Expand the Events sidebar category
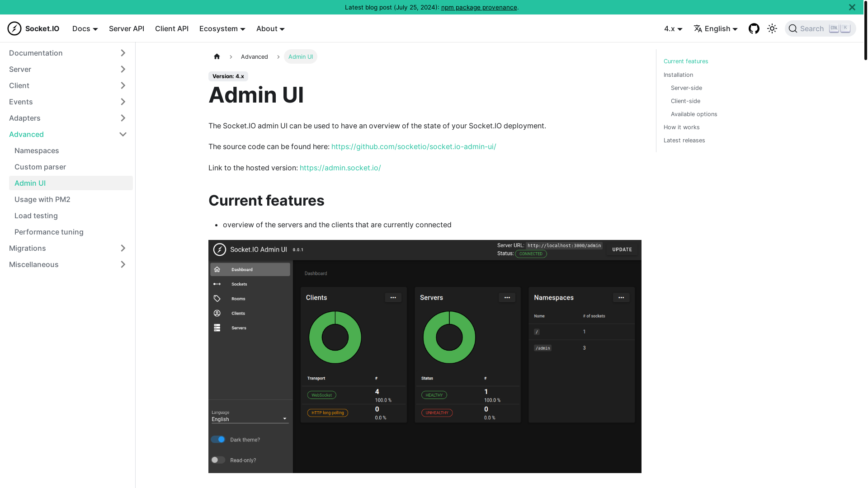The width and height of the screenshot is (868, 488). pyautogui.click(x=123, y=102)
